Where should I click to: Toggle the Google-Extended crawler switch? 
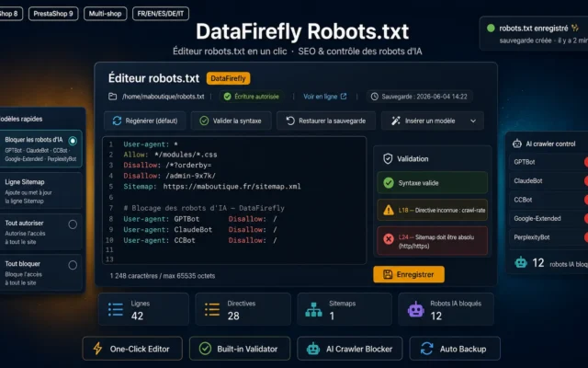[586, 218]
